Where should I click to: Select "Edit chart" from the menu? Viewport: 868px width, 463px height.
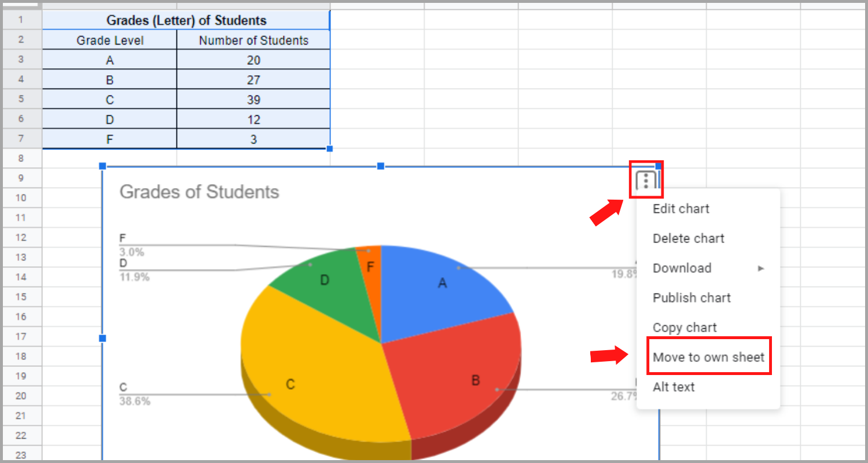point(681,208)
